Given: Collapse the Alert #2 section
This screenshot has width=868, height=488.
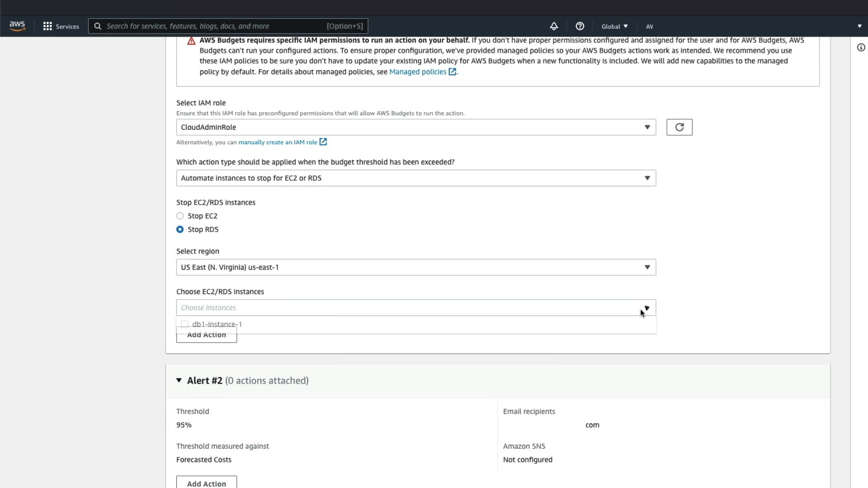Looking at the screenshot, I should pos(179,380).
